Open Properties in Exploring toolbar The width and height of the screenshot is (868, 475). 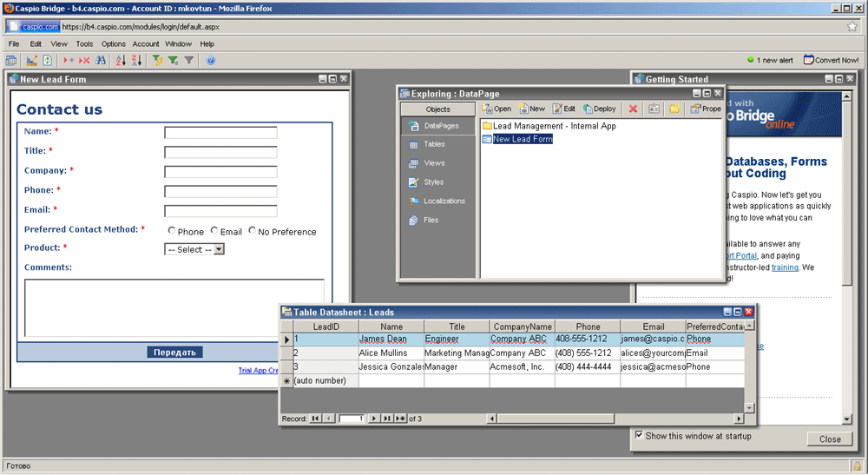click(x=706, y=109)
